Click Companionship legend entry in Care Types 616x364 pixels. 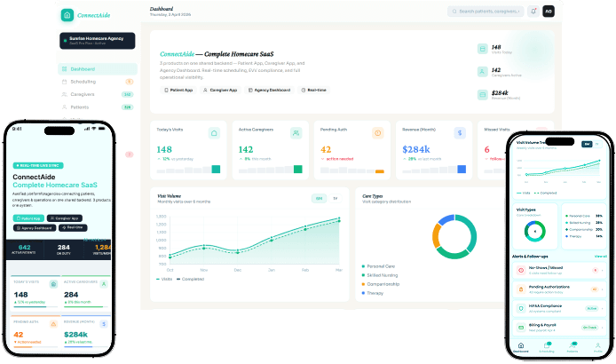[x=380, y=284]
